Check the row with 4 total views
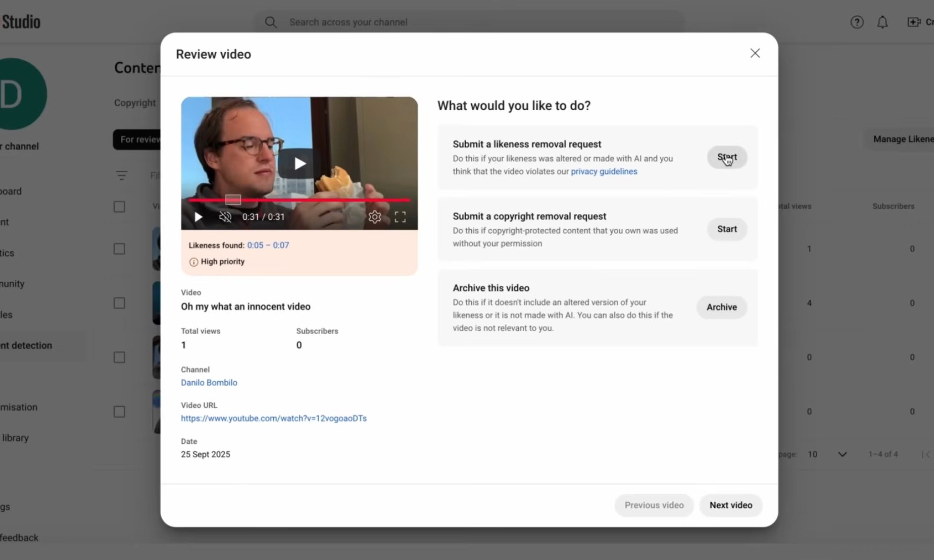934x560 pixels. [x=120, y=303]
